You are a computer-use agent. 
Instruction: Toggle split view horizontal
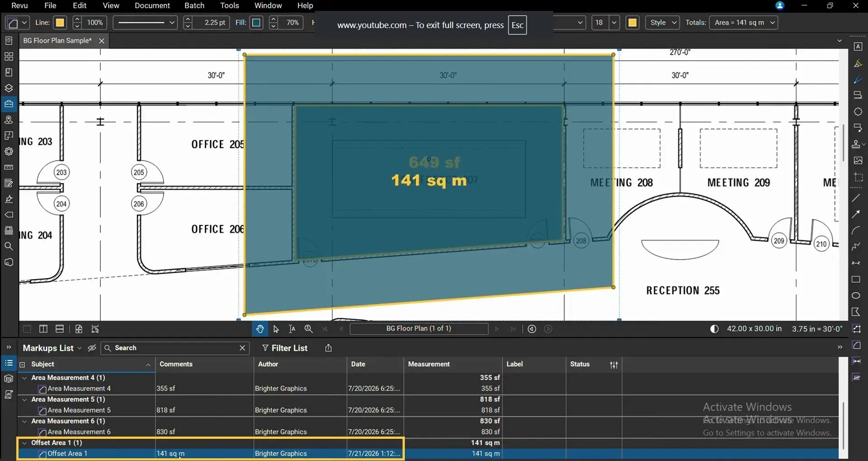pyautogui.click(x=60, y=329)
